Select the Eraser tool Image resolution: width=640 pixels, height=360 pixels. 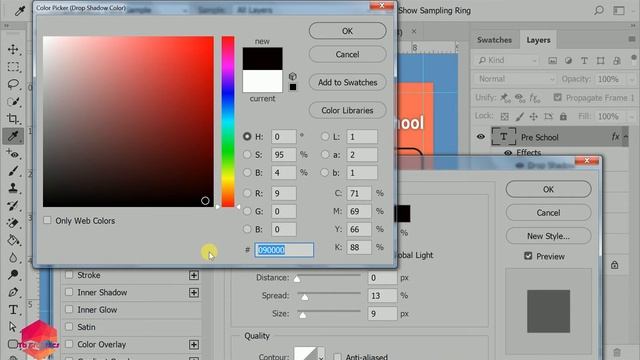[13, 223]
